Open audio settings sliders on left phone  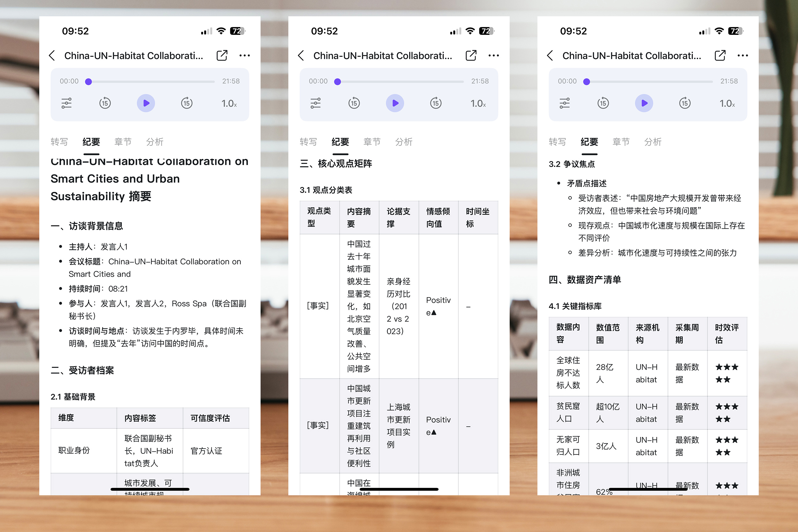point(66,103)
